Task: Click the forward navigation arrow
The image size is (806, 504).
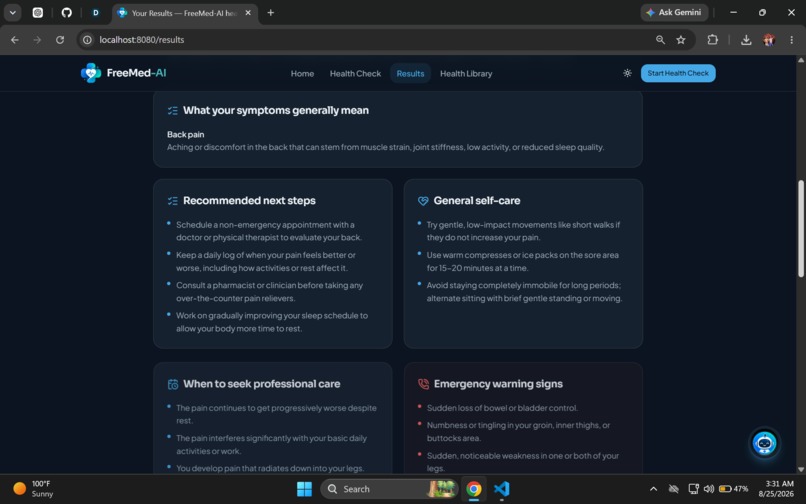Action: [37, 40]
